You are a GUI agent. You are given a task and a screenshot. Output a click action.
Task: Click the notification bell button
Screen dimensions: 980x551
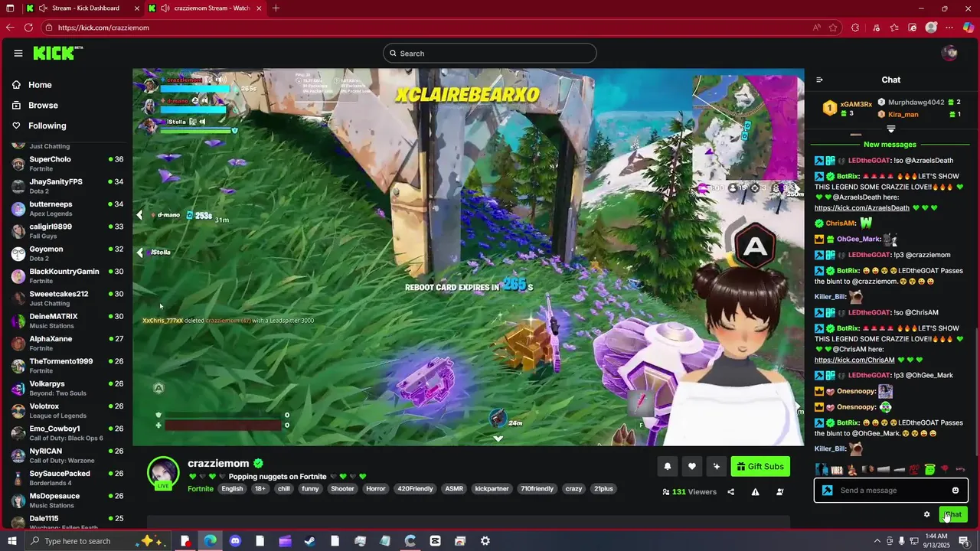668,467
